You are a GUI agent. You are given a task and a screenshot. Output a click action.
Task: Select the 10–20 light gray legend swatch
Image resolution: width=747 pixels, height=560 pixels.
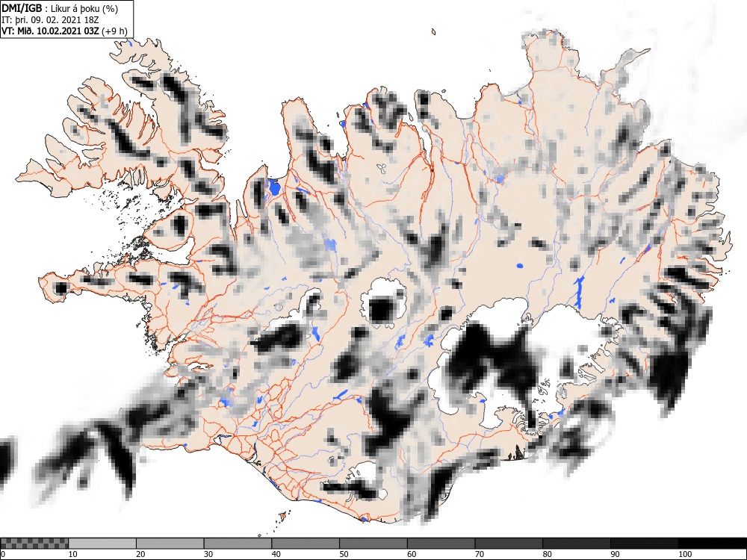tap(102, 544)
